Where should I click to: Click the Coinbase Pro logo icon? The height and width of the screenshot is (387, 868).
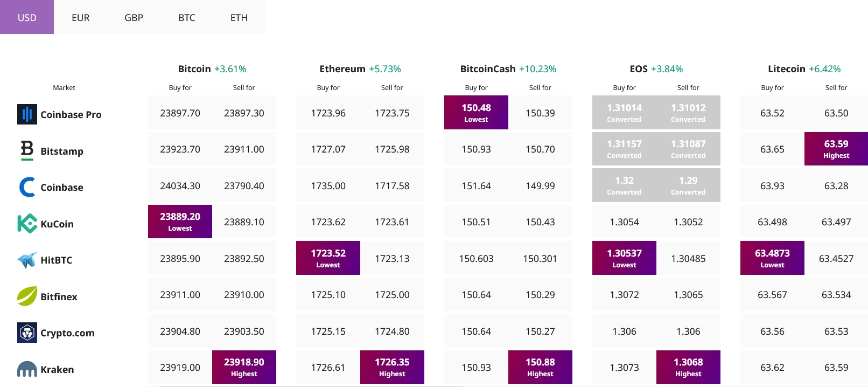[27, 114]
